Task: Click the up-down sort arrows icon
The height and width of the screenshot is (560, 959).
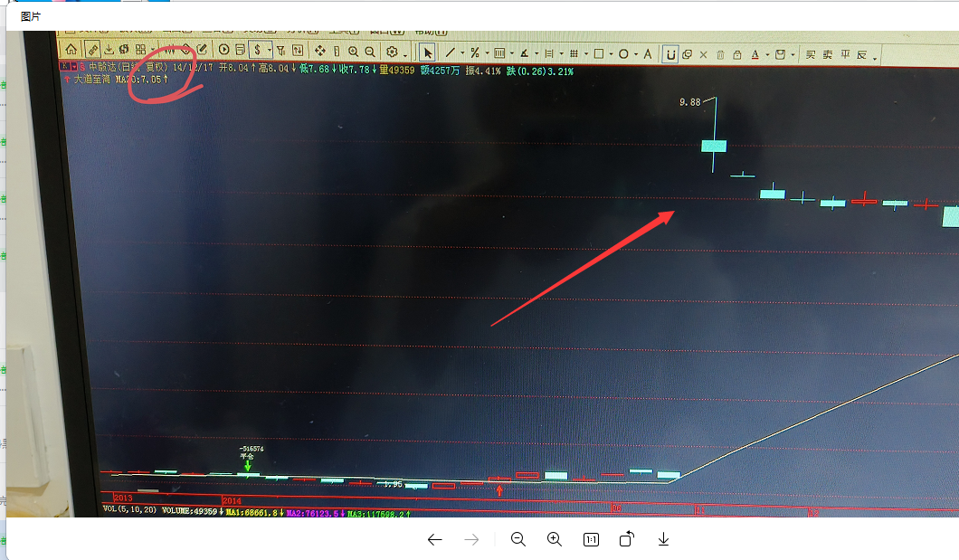Action: 298,50
